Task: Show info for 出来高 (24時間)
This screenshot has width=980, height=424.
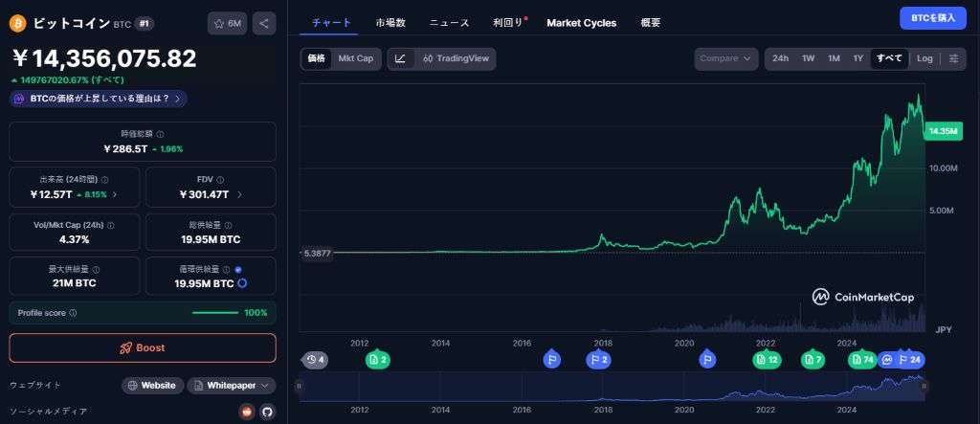Action: tap(104, 180)
